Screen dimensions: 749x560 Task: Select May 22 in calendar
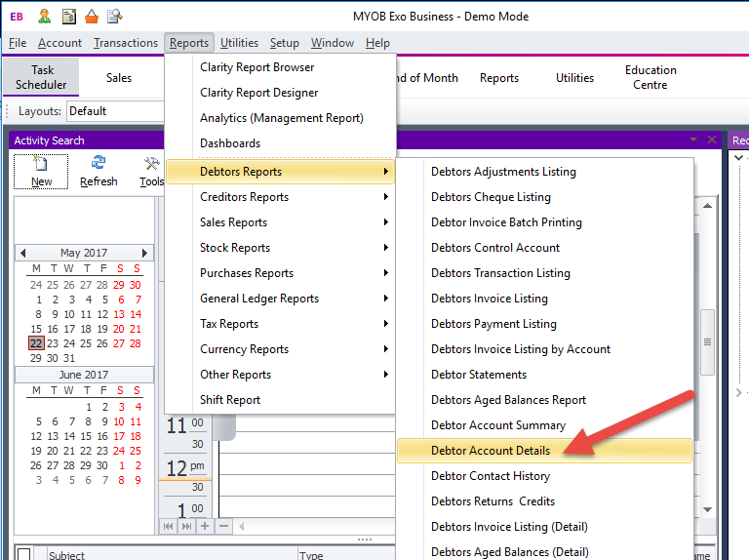(36, 343)
